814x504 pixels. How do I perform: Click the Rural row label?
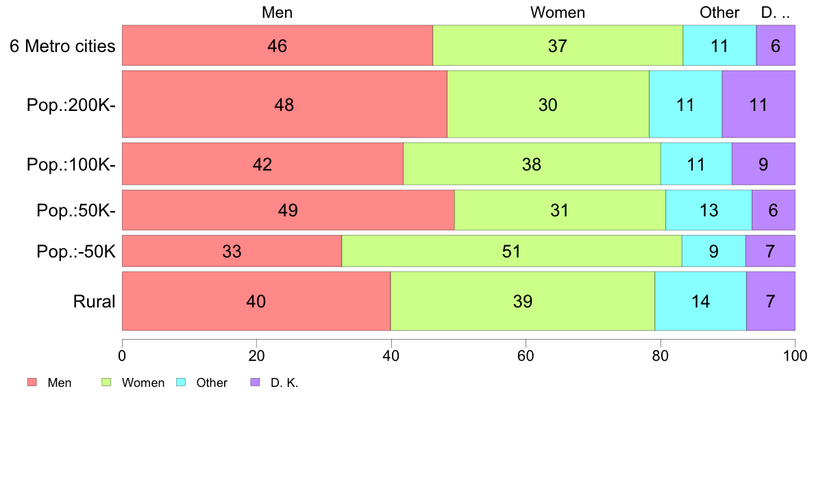click(95, 301)
